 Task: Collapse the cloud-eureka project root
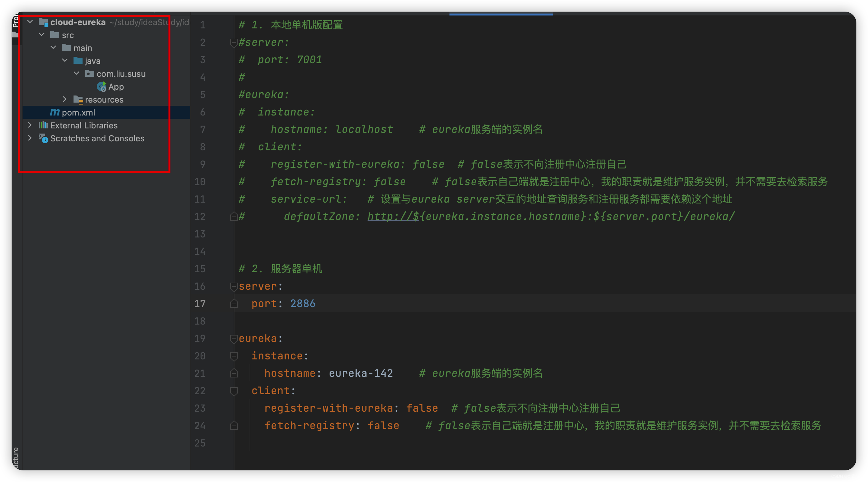point(30,22)
